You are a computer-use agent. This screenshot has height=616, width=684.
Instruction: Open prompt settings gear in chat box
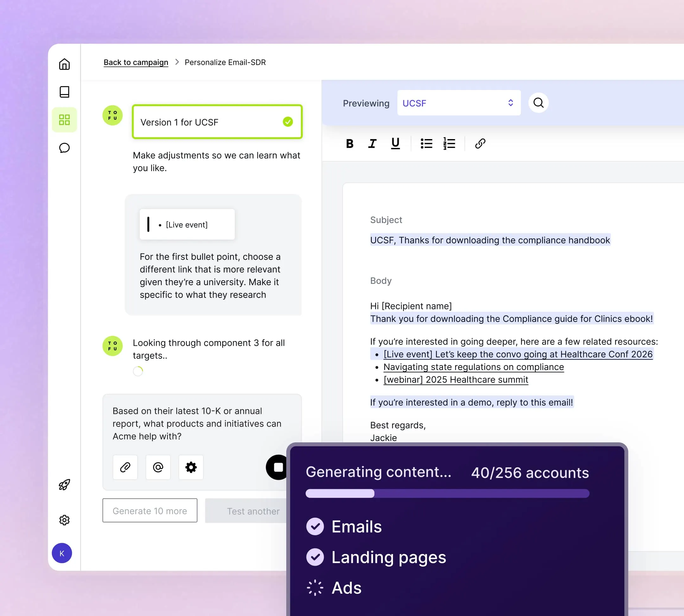point(191,467)
